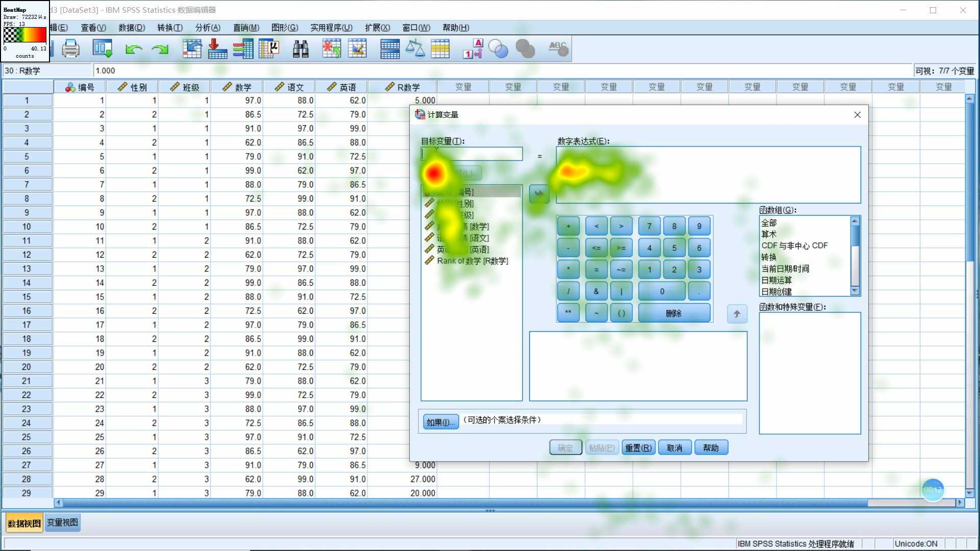Insert function with the up arrow button

tap(737, 314)
